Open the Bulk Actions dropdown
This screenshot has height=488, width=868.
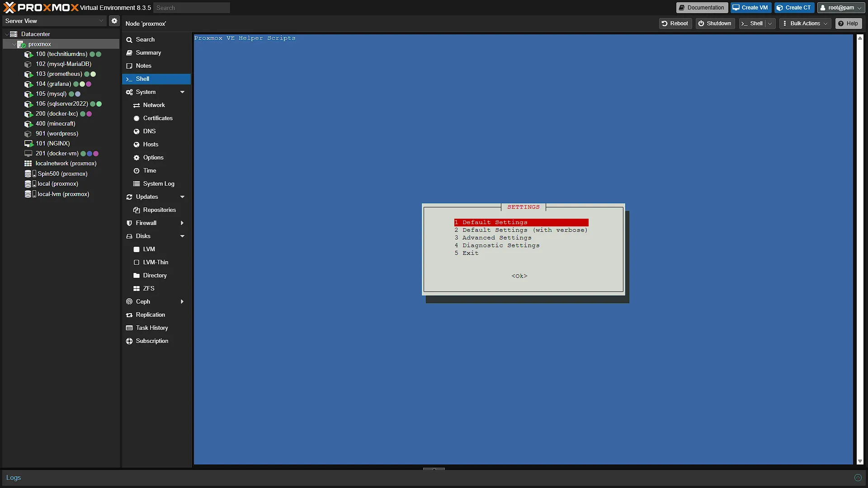click(x=805, y=23)
